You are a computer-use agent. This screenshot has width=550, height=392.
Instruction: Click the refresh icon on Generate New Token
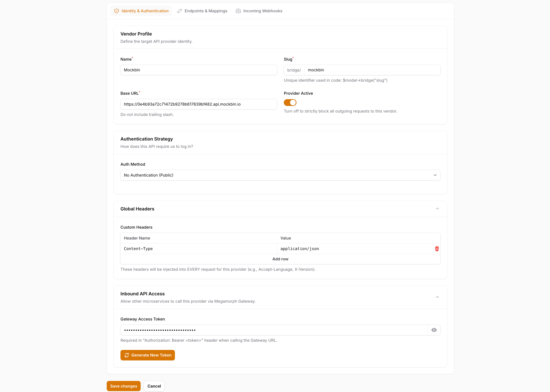coord(127,355)
